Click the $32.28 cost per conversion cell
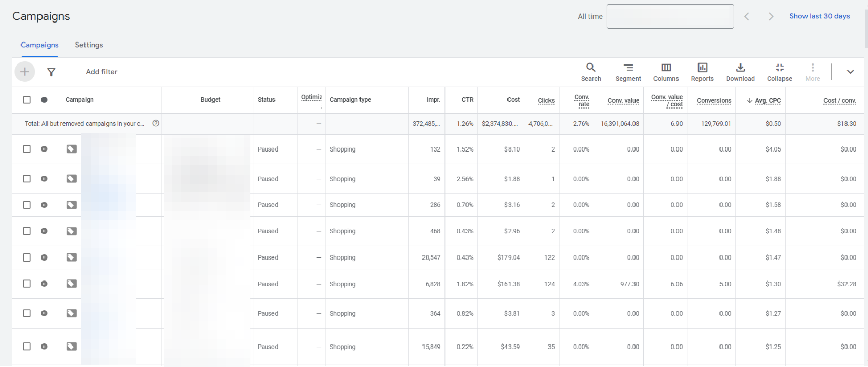868x367 pixels. (846, 284)
